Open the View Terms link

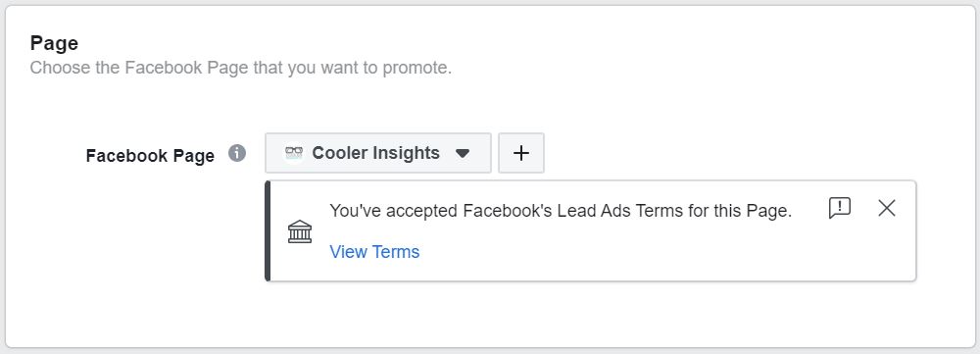[x=374, y=251]
